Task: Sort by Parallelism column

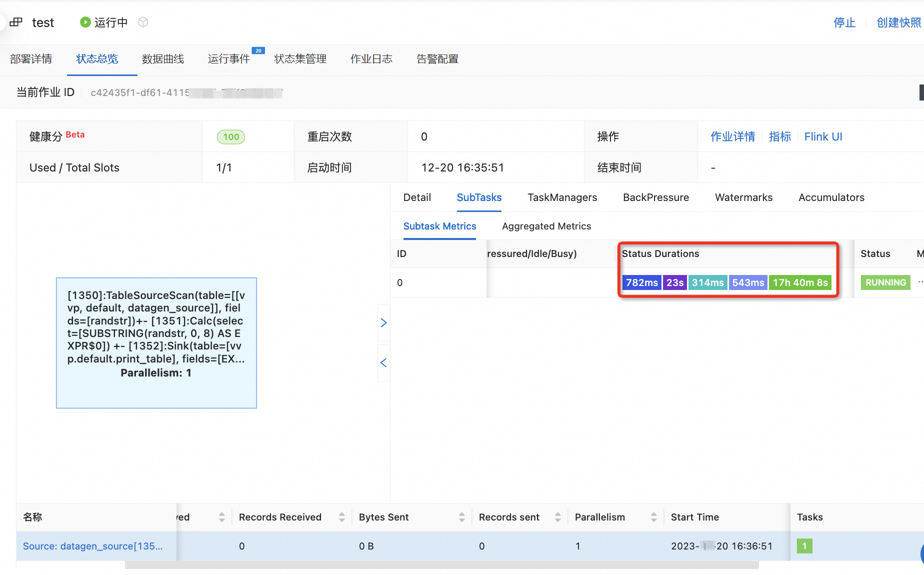Action: pyautogui.click(x=654, y=517)
